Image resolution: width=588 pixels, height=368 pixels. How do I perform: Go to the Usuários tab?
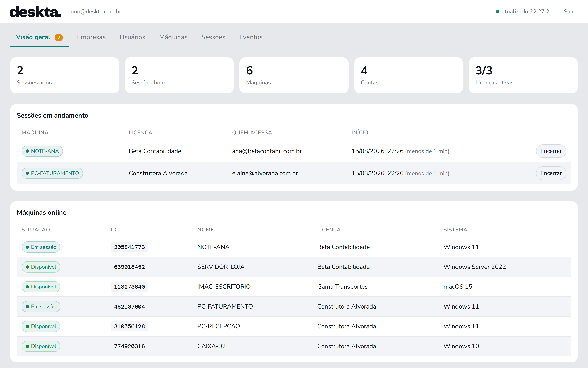click(132, 37)
